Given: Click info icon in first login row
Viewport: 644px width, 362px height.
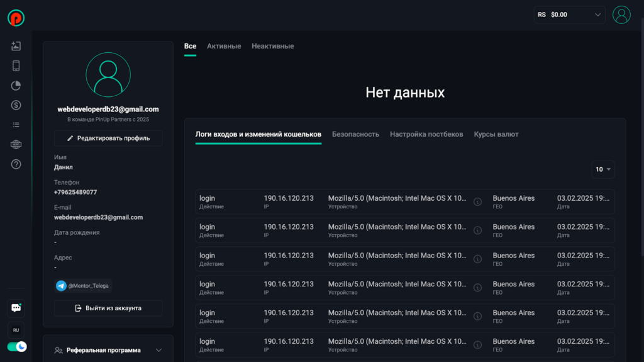Looking at the screenshot, I should (x=477, y=201).
